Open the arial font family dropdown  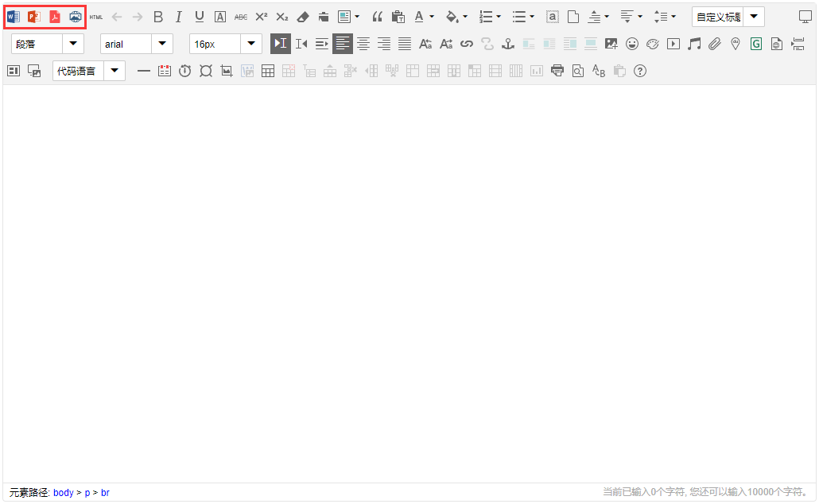[135, 44]
